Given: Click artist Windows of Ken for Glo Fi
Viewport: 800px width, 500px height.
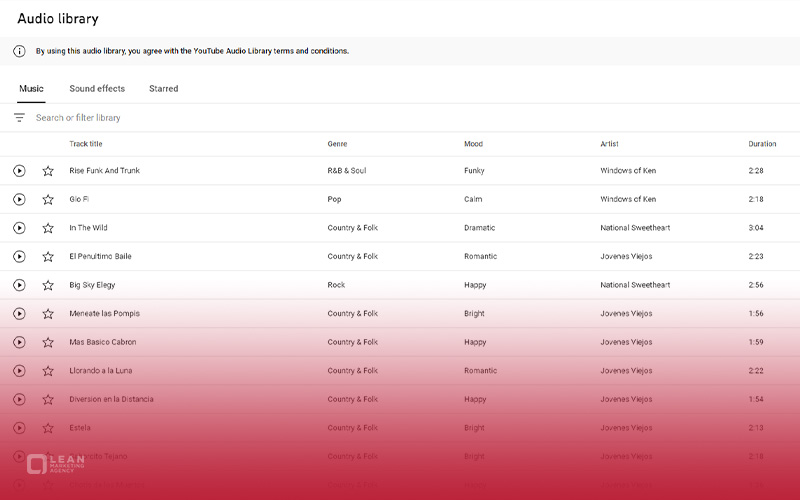Looking at the screenshot, I should coord(628,199).
